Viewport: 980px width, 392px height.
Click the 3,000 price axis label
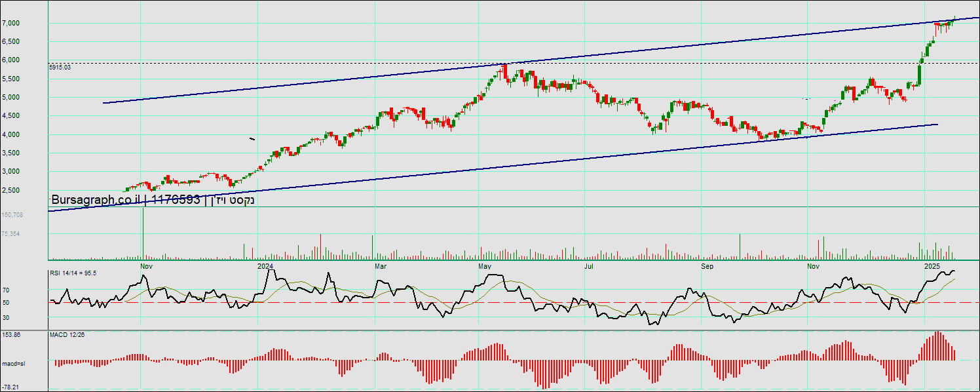[x=11, y=171]
